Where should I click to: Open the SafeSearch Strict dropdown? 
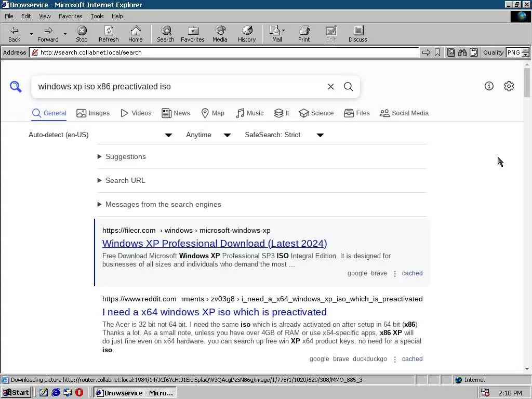coord(284,135)
